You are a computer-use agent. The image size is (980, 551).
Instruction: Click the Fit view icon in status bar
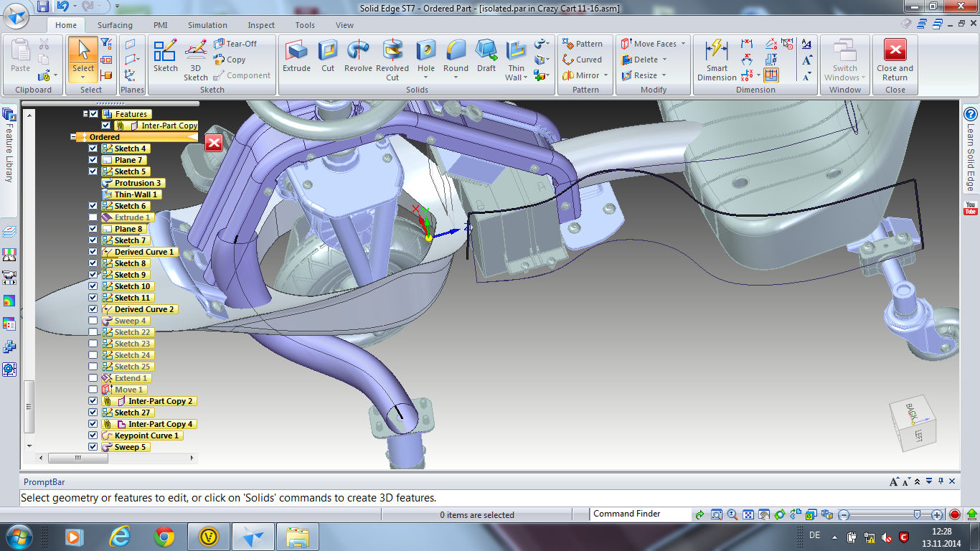(748, 514)
